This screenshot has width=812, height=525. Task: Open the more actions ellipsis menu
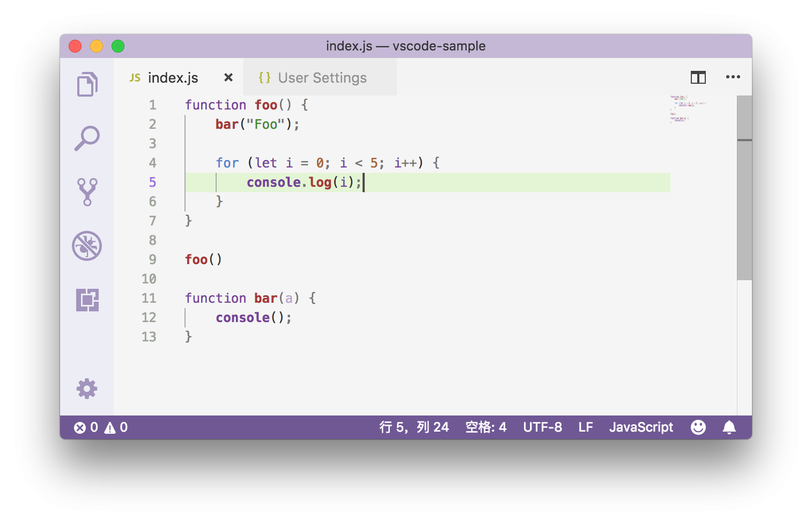pyautogui.click(x=733, y=77)
